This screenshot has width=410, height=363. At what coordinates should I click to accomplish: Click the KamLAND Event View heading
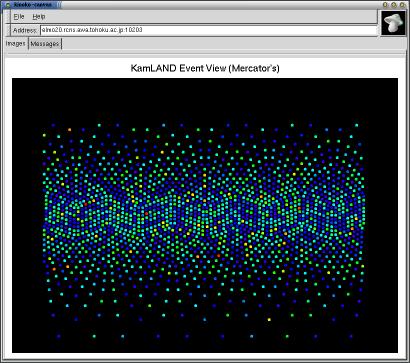click(205, 69)
